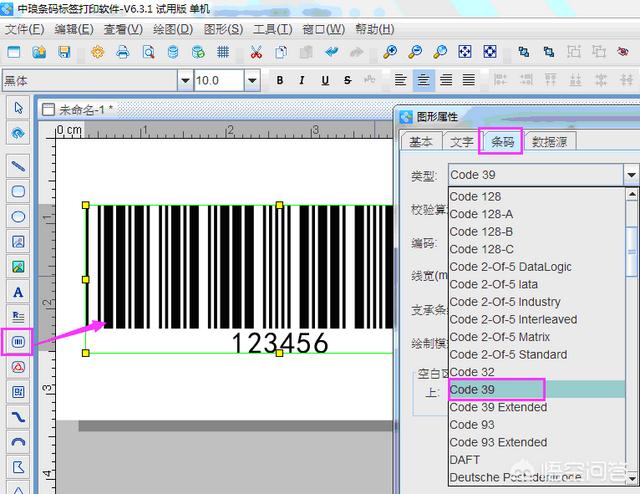
Task: Open the font size dropdown arrow
Action: (x=252, y=80)
